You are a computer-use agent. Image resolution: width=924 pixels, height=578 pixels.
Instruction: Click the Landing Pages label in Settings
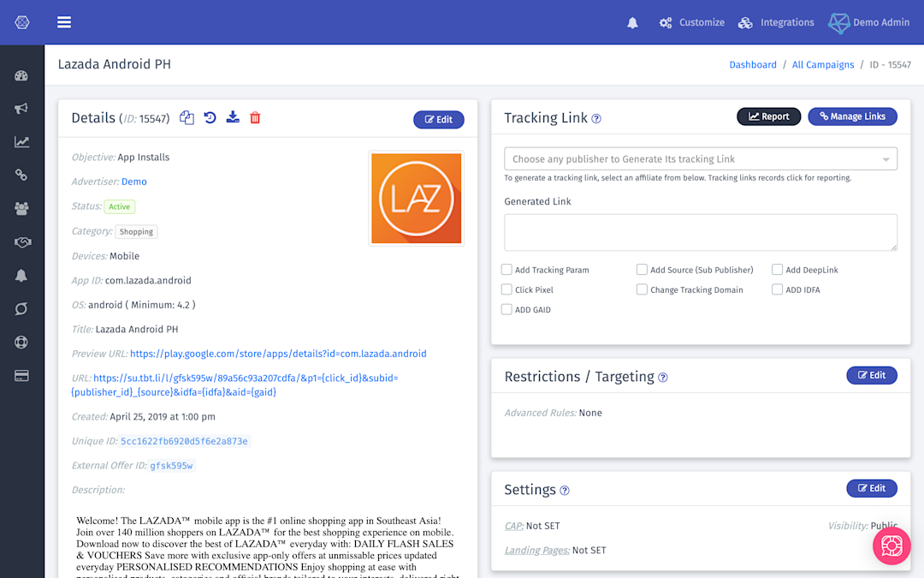pyautogui.click(x=536, y=551)
